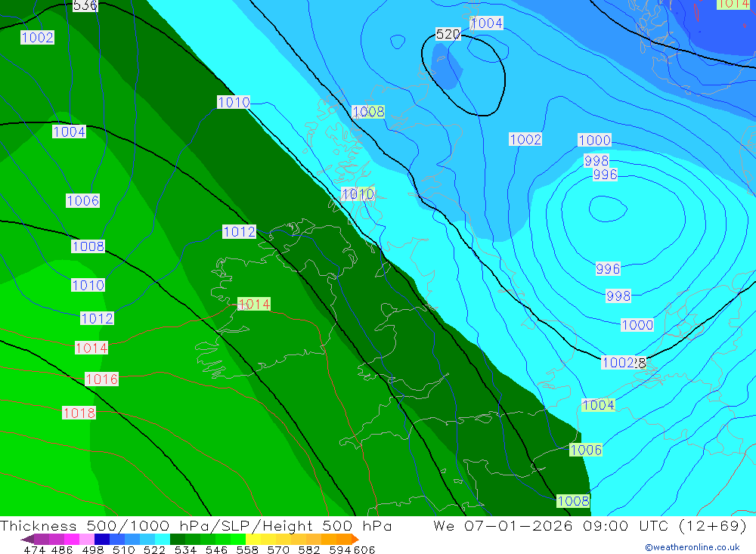Image resolution: width=756 pixels, height=554 pixels.
Task: Click the legend value 534
Action: (185, 549)
